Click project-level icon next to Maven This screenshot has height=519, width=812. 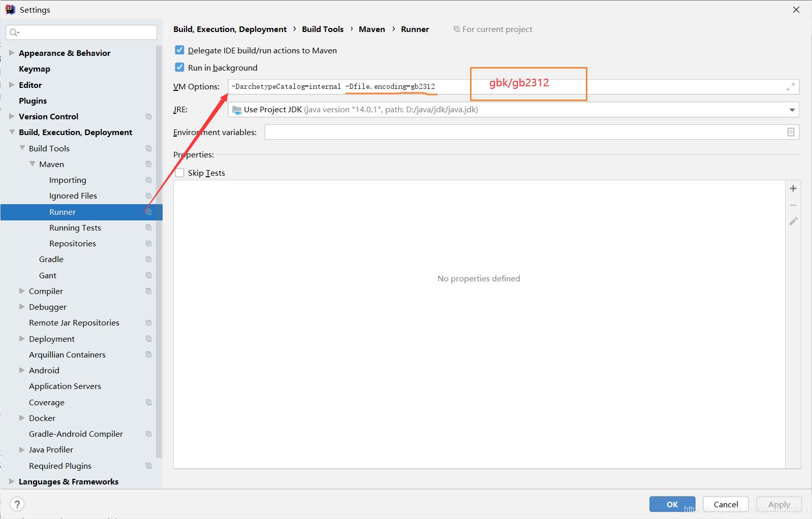point(148,164)
